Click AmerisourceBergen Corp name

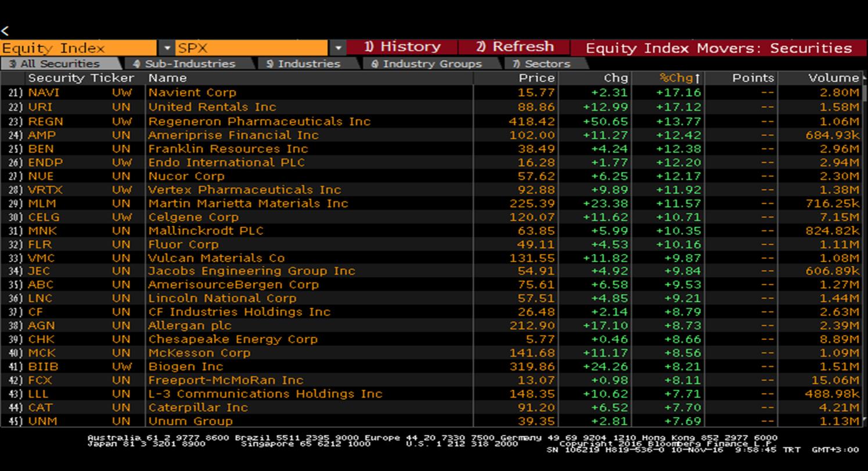(233, 285)
